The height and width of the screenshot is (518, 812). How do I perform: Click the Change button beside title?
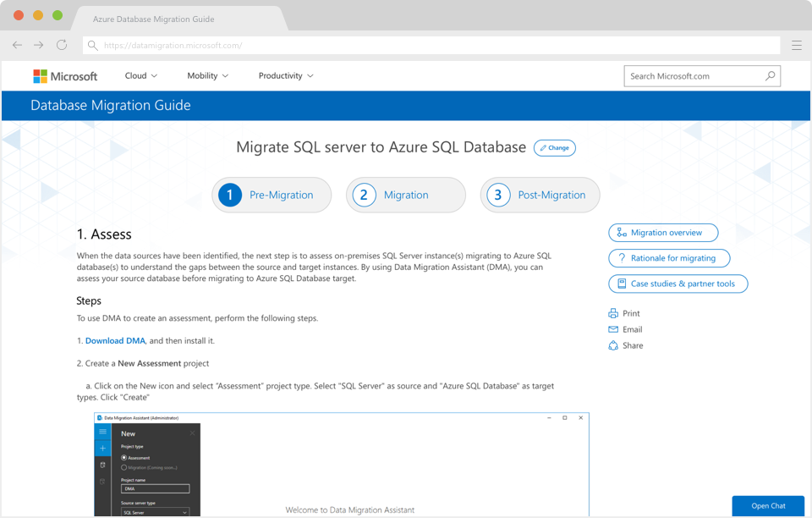555,147
